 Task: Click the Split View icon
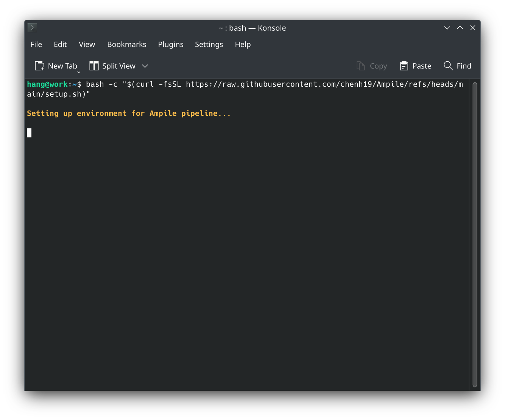point(94,66)
